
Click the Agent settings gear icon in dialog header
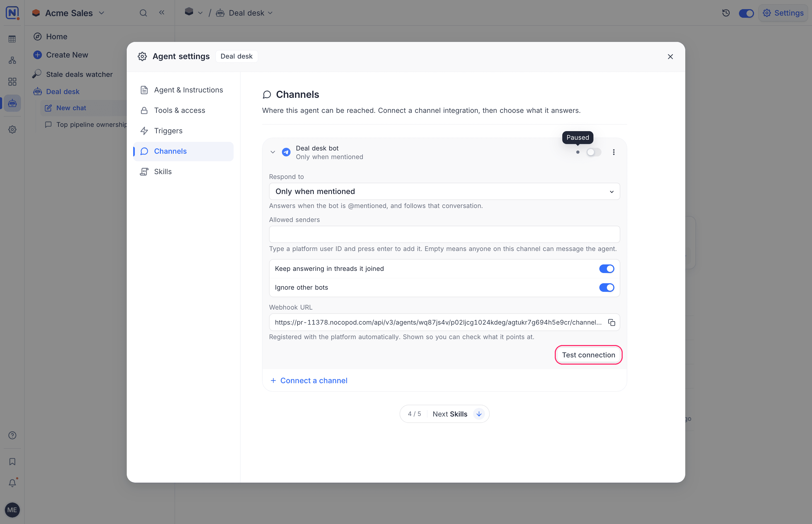(x=142, y=56)
